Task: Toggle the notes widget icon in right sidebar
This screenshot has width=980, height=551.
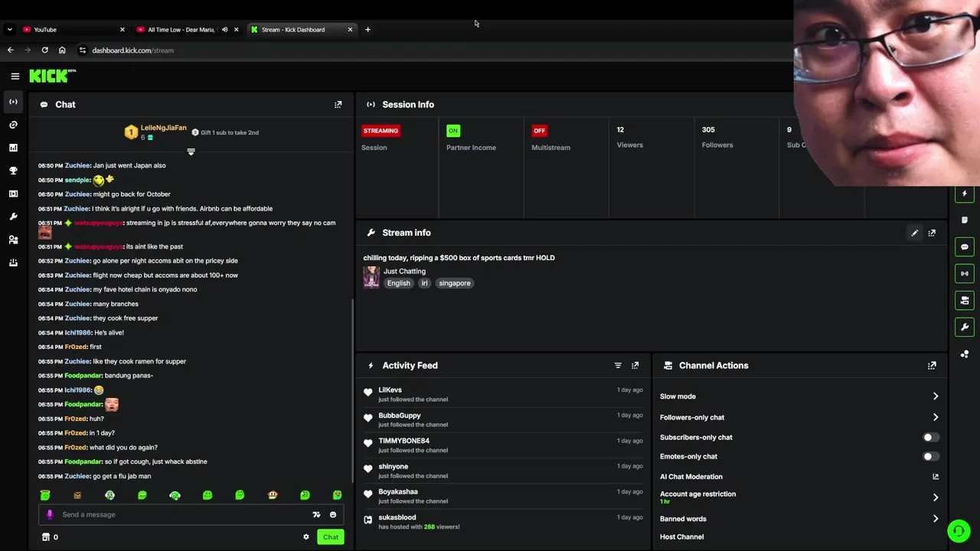Action: click(965, 220)
